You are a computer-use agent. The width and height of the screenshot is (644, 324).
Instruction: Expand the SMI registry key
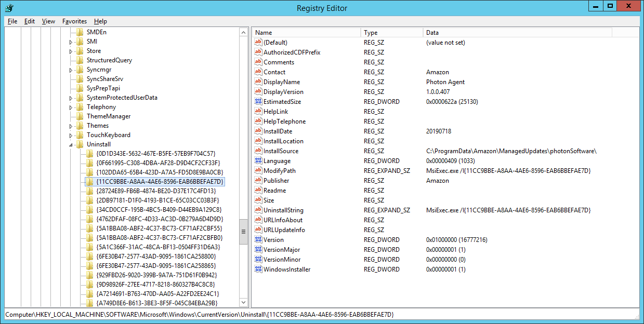[71, 42]
